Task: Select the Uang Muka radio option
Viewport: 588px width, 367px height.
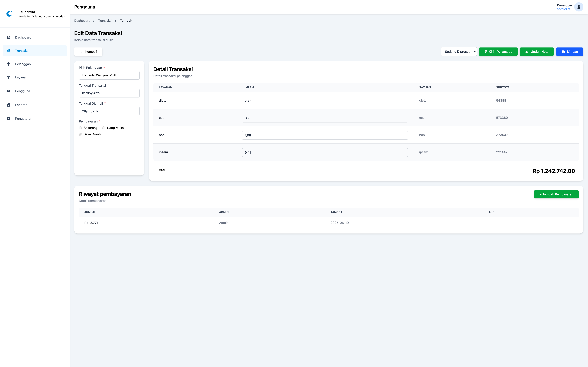Action: point(104,128)
